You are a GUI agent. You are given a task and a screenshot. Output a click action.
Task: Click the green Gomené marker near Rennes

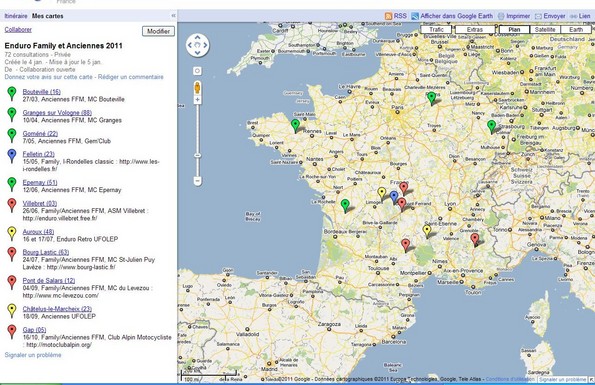tap(295, 126)
